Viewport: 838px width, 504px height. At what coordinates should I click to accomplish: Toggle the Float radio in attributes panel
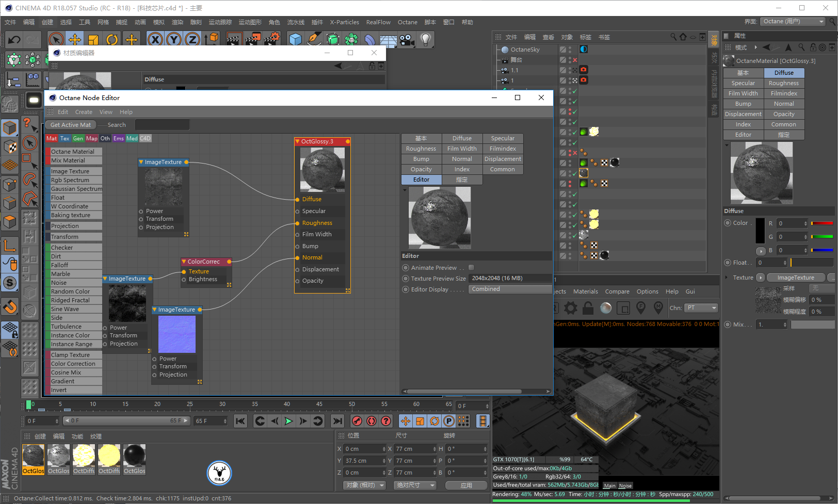(x=728, y=263)
